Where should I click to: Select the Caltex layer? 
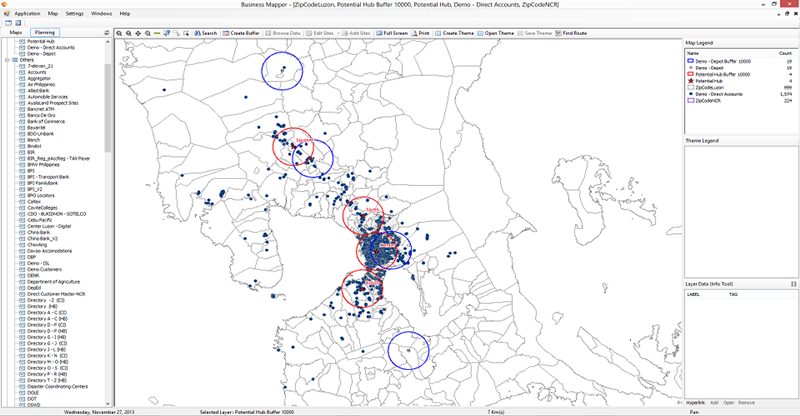click(x=34, y=202)
